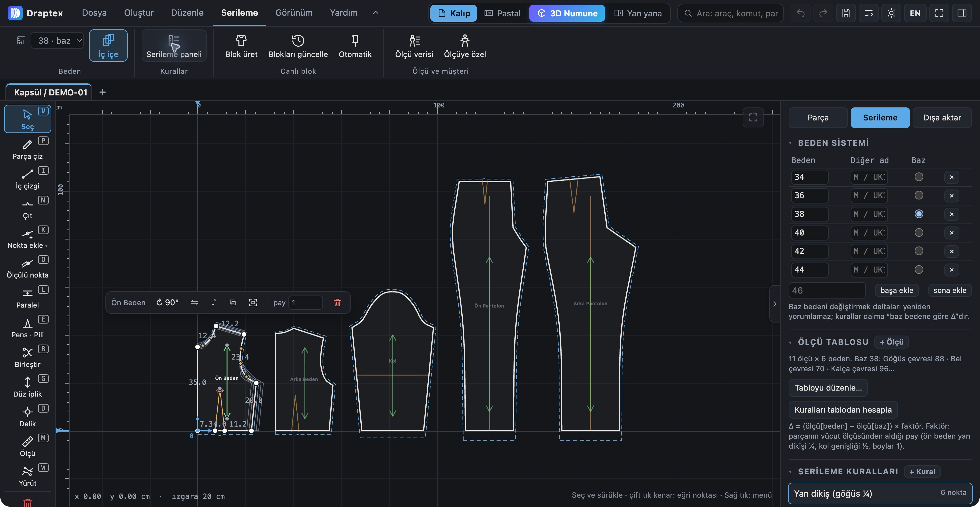This screenshot has height=507, width=980.
Task: Select baz radio for size 44
Action: pyautogui.click(x=919, y=270)
